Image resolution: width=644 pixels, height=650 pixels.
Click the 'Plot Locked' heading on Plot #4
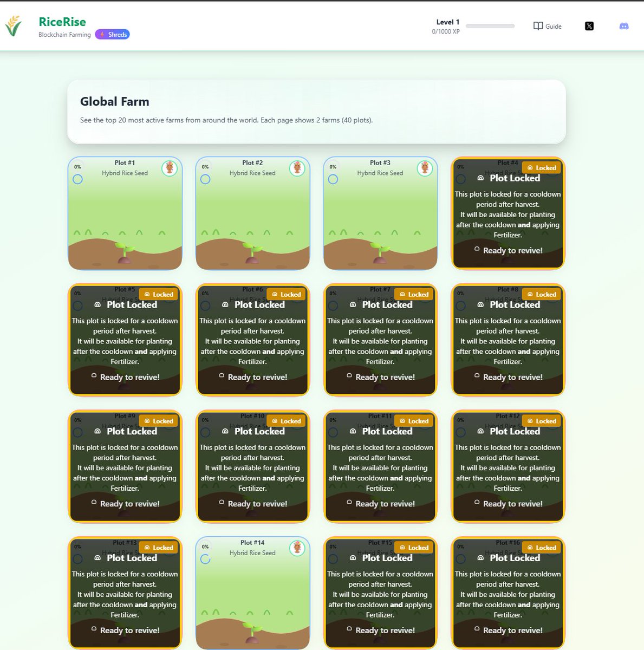[x=515, y=178]
